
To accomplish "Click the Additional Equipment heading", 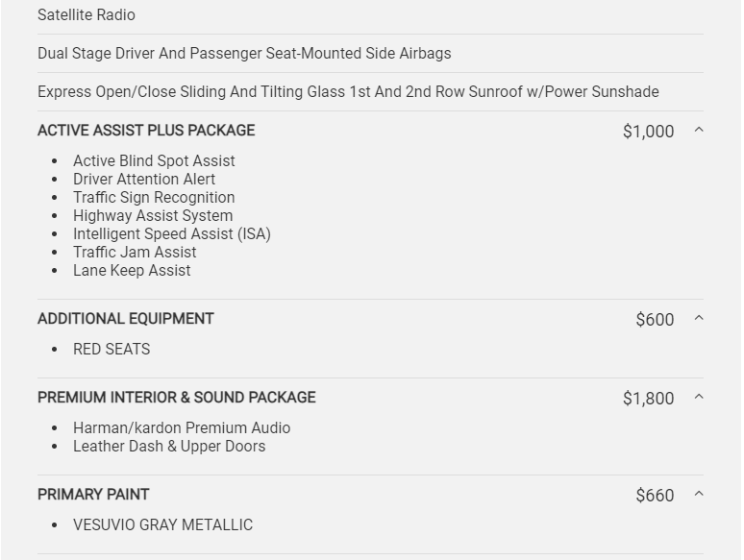I will click(x=126, y=319).
